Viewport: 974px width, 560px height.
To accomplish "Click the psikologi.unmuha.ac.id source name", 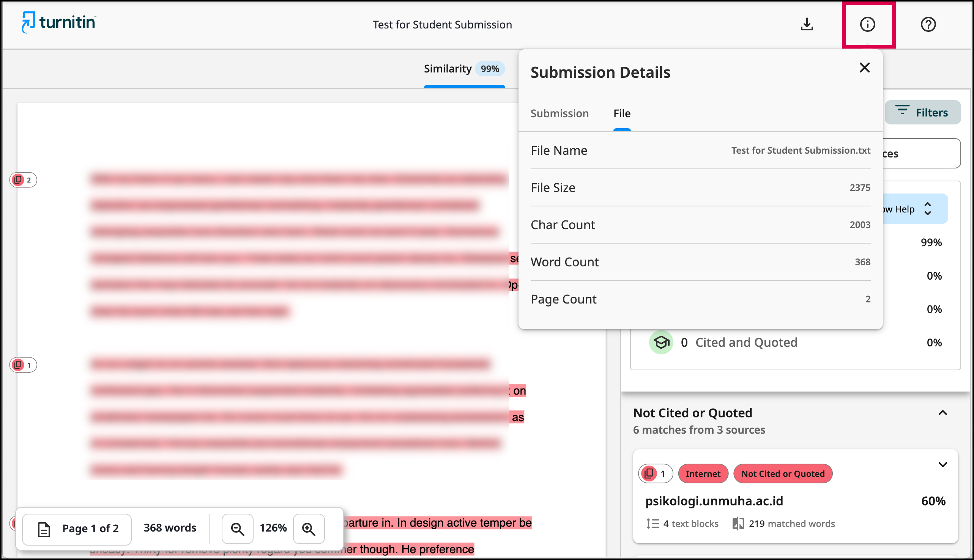I will [714, 501].
